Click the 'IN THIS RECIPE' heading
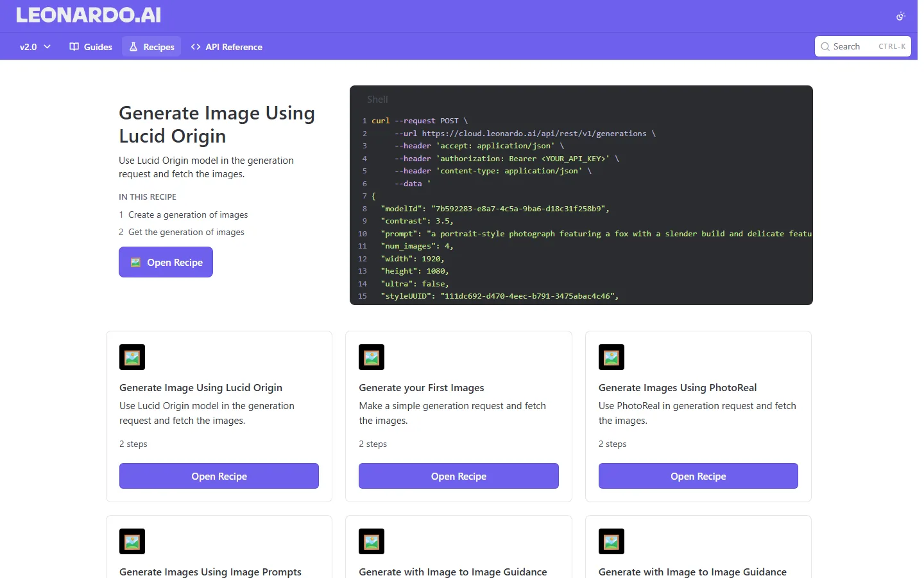Screen dimensions: 924x578 148,197
